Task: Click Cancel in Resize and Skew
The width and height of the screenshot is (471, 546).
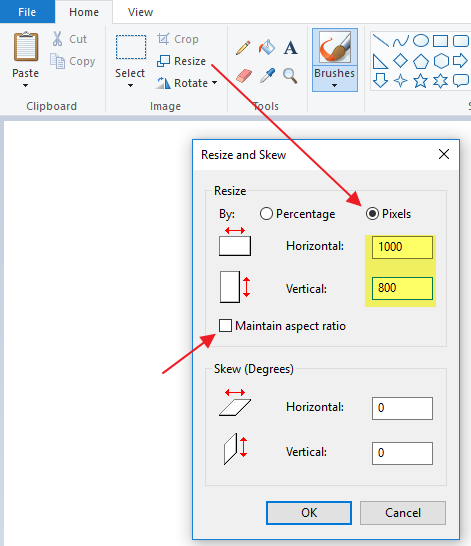Action: pos(403,513)
